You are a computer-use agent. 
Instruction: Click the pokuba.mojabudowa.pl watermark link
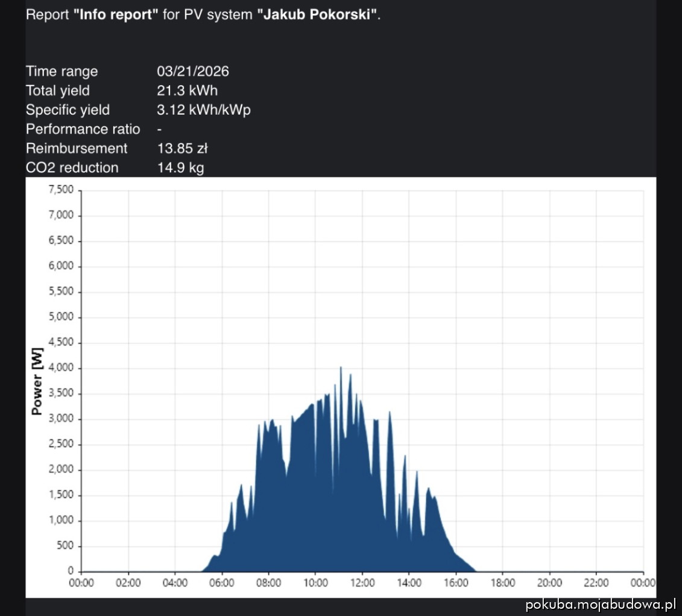click(599, 605)
